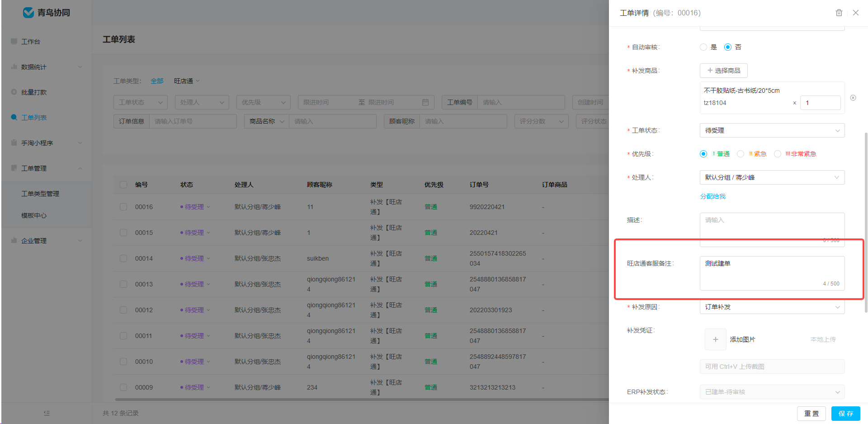Click the 工作台 sidebar icon
This screenshot has height=424, width=868.
click(x=14, y=41)
